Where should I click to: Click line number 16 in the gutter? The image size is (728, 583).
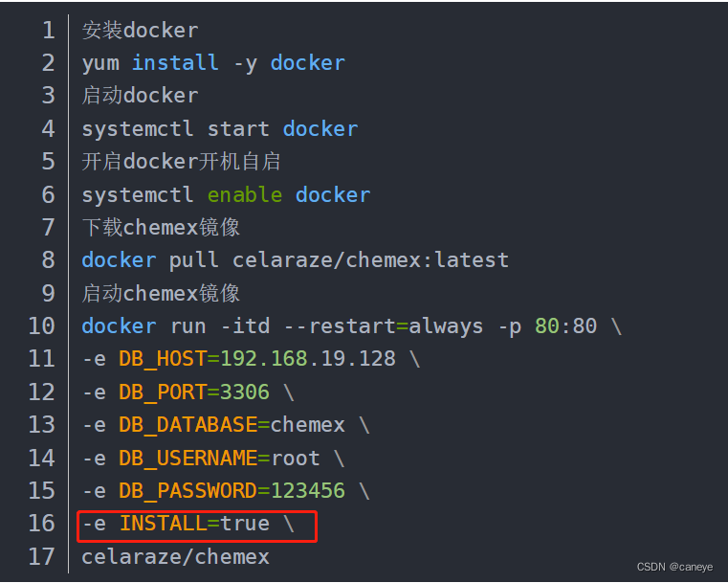42,524
